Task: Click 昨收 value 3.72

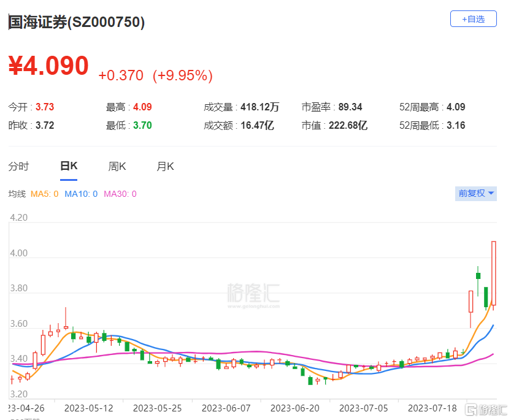Action: (45, 125)
